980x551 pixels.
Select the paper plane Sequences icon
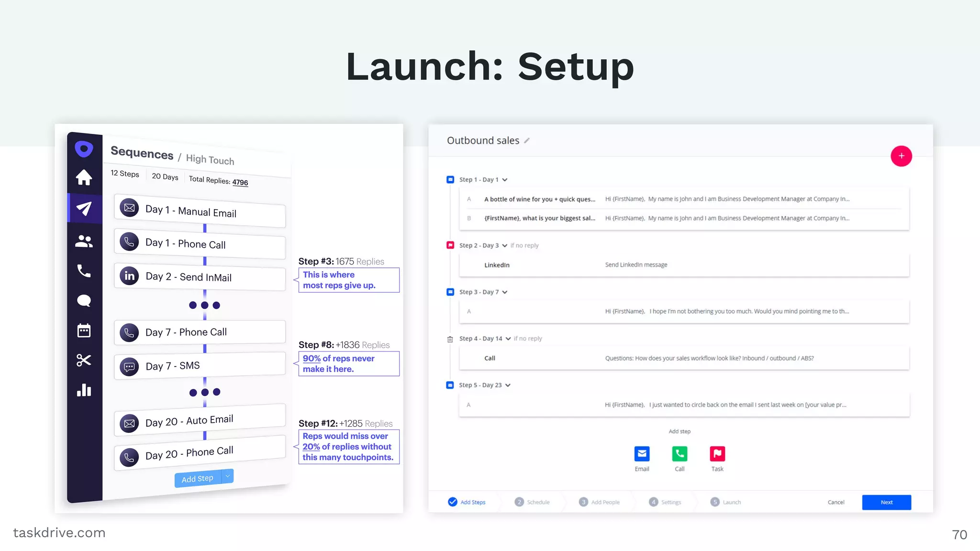click(x=84, y=209)
